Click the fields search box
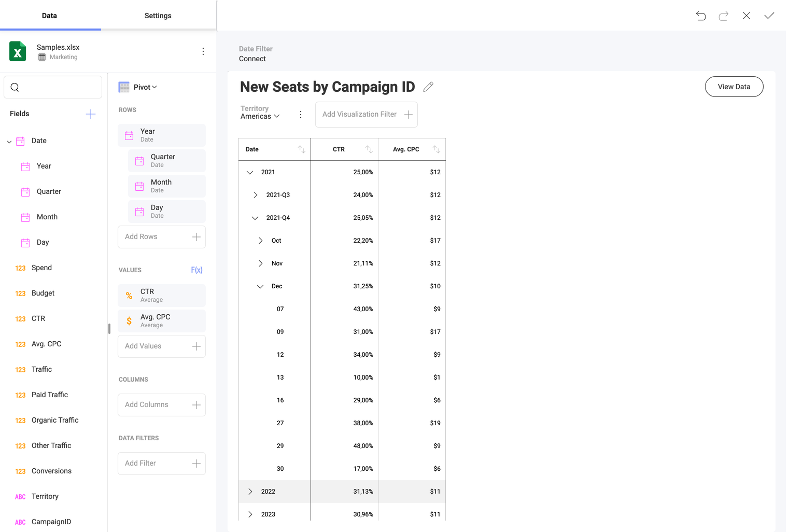Viewport: 789px width, 532px height. coord(53,87)
